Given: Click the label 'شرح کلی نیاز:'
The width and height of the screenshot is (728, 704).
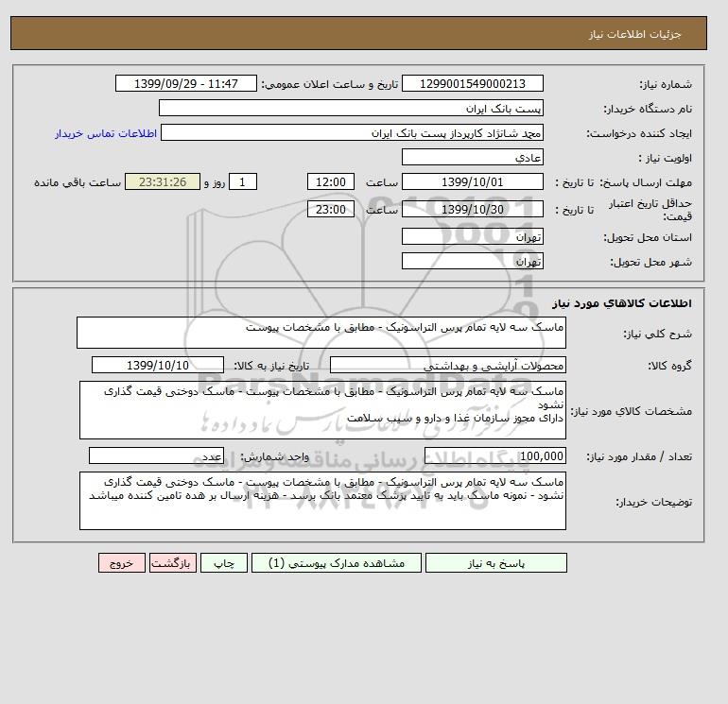Looking at the screenshot, I should [x=657, y=334].
